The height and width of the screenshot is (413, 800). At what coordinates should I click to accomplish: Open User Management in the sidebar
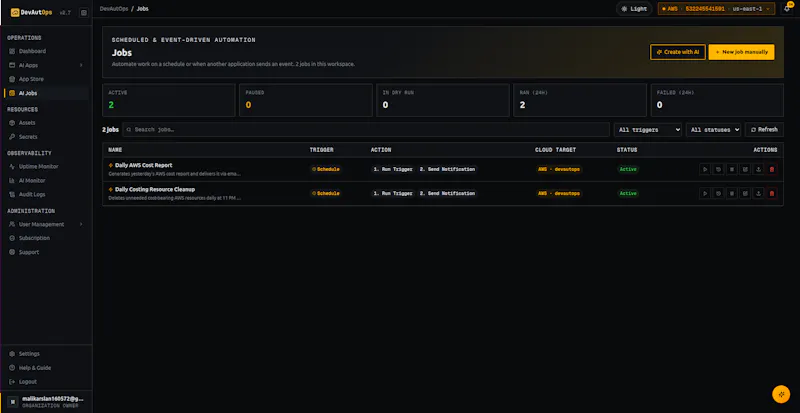(46, 224)
